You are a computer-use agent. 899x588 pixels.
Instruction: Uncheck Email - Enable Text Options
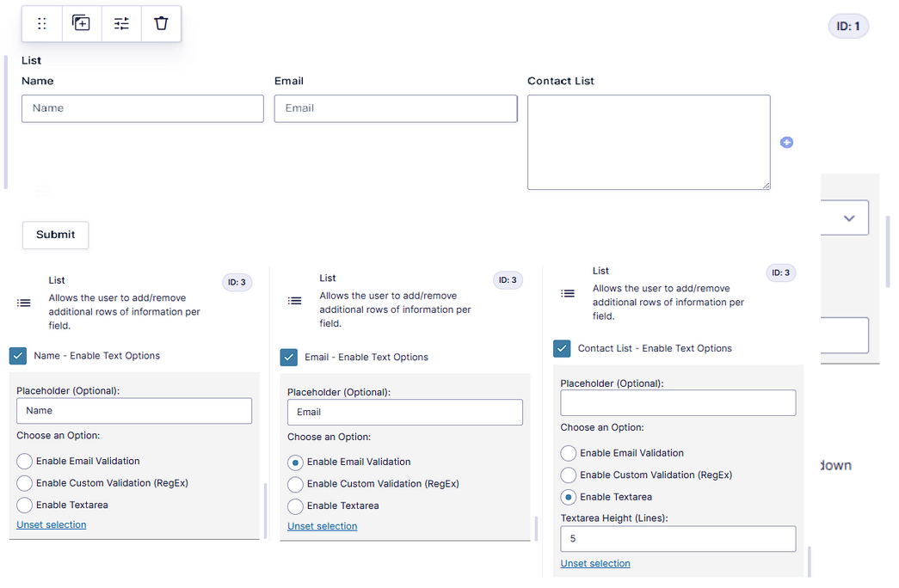click(x=289, y=357)
